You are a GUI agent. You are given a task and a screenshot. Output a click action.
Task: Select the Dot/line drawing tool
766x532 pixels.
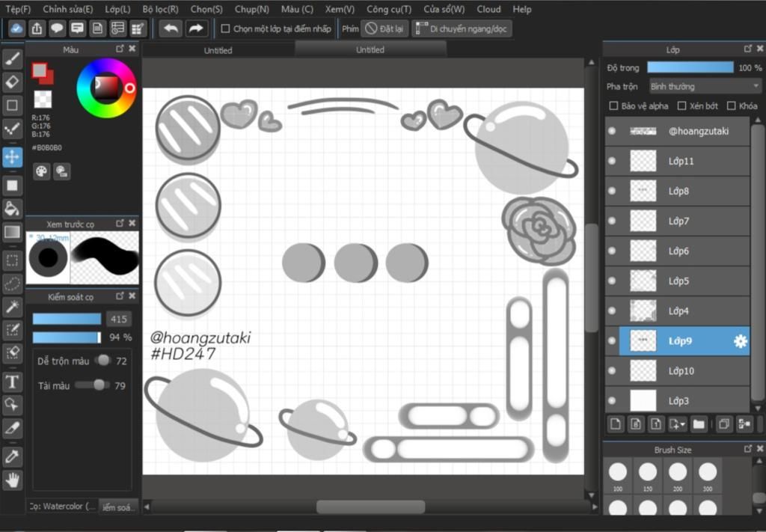(x=12, y=129)
